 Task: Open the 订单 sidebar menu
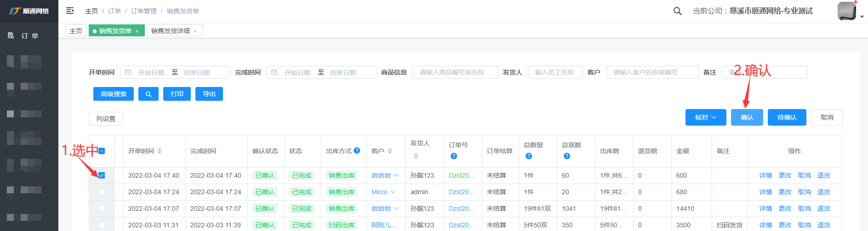click(x=29, y=35)
